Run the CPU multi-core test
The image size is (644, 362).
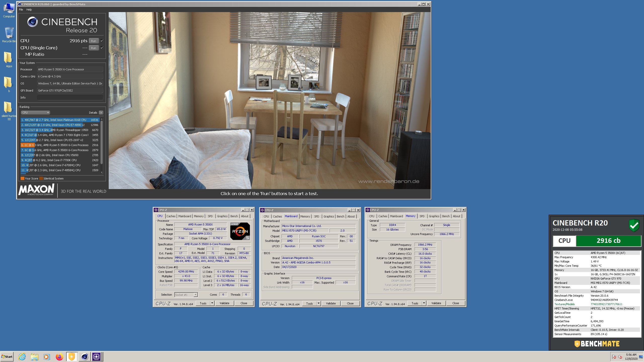coord(94,41)
